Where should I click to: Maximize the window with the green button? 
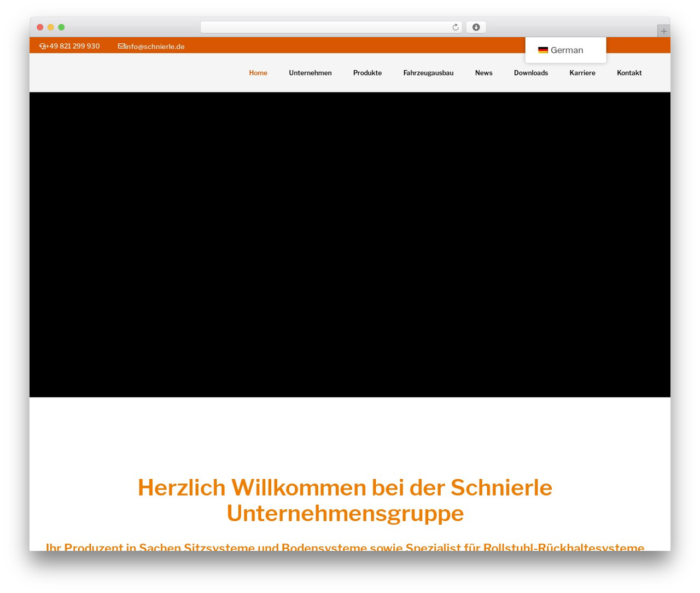pos(61,27)
